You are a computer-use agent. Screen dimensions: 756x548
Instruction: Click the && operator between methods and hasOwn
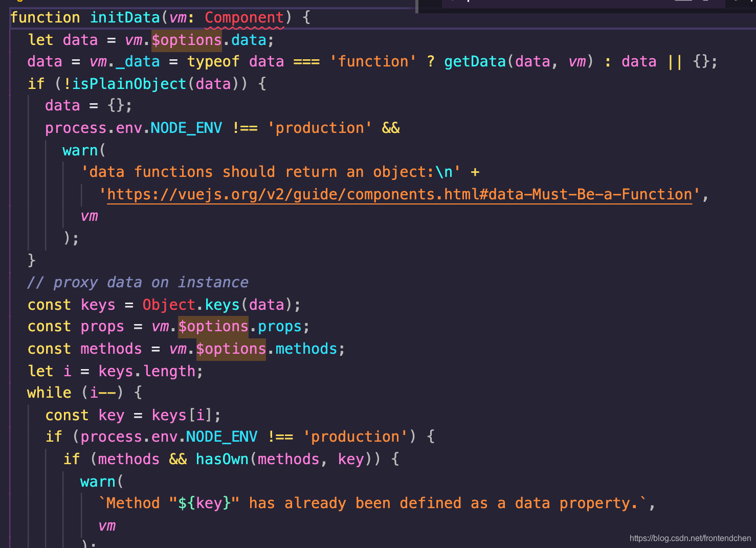[178, 459]
